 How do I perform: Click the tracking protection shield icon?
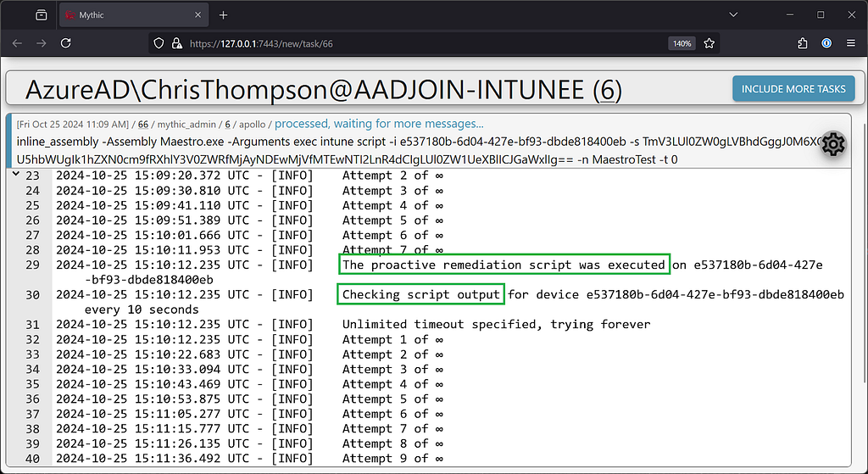[x=159, y=43]
